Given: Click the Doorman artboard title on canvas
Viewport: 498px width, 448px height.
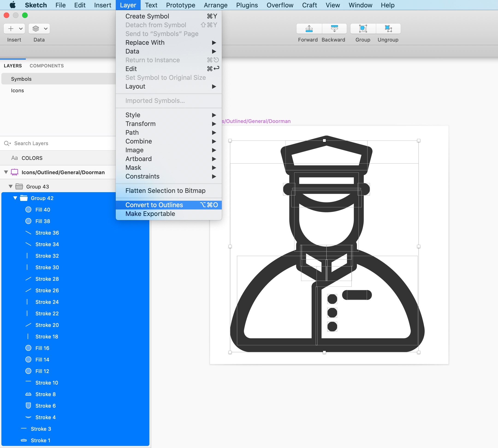Looking at the screenshot, I should click(x=256, y=121).
